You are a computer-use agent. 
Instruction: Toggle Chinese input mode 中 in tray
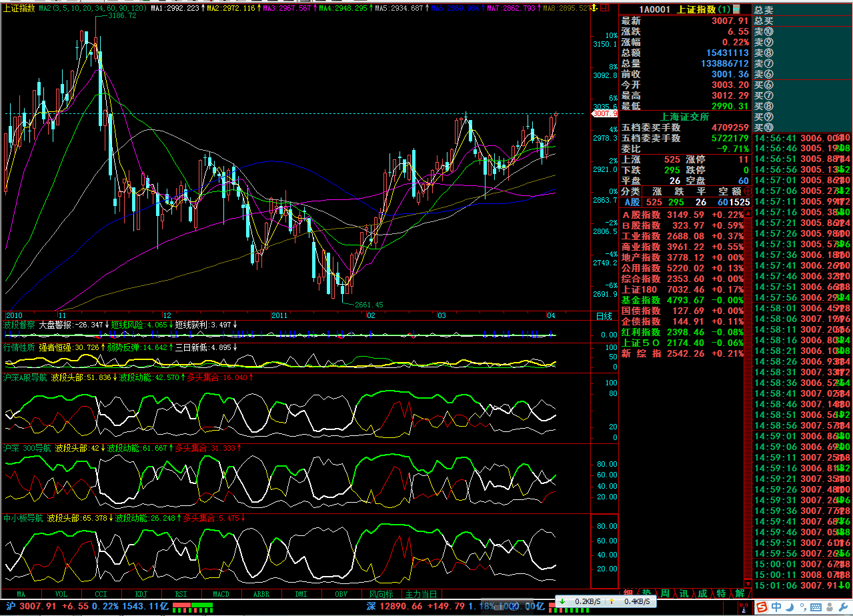click(x=776, y=607)
